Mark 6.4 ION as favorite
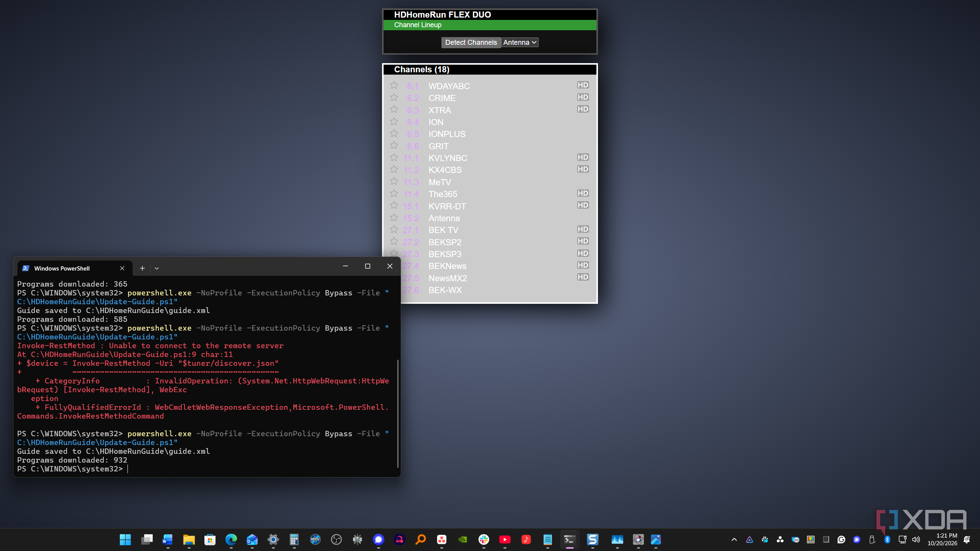The width and height of the screenshot is (980, 551). click(394, 122)
